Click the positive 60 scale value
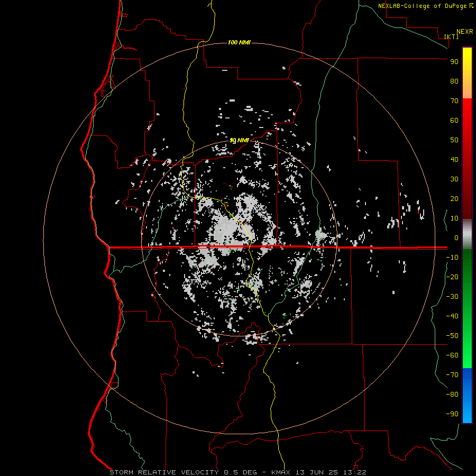The image size is (476, 476). click(454, 120)
